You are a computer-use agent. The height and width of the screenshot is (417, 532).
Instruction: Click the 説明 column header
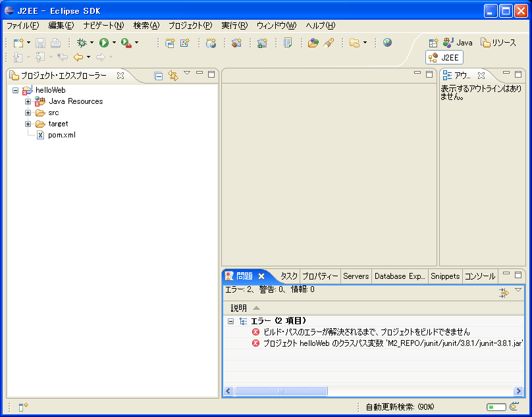click(x=239, y=308)
